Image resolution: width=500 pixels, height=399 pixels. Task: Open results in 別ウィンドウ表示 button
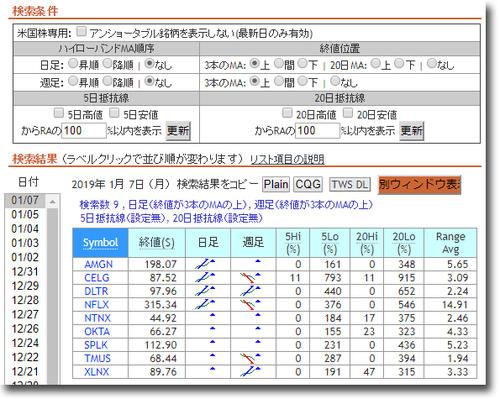(x=419, y=184)
